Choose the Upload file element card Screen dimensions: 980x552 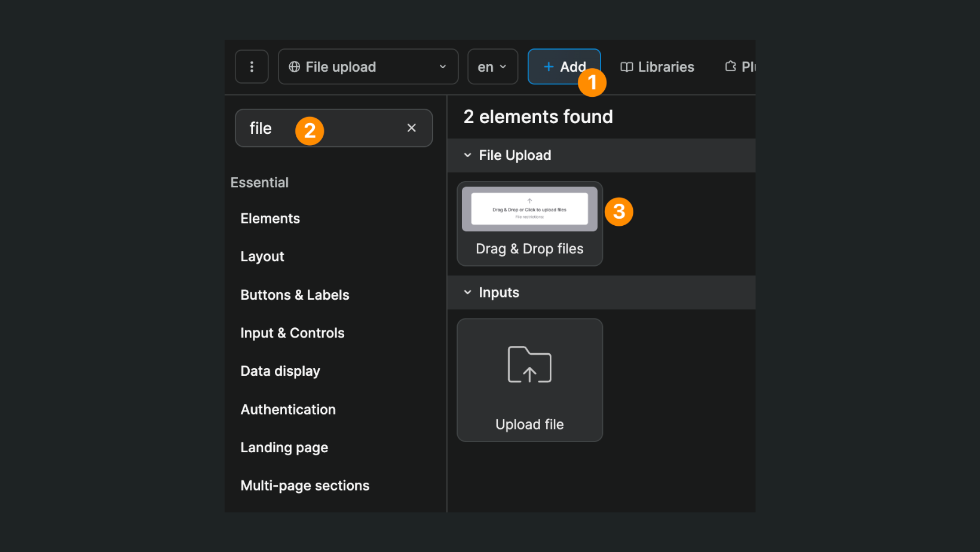pyautogui.click(x=529, y=380)
